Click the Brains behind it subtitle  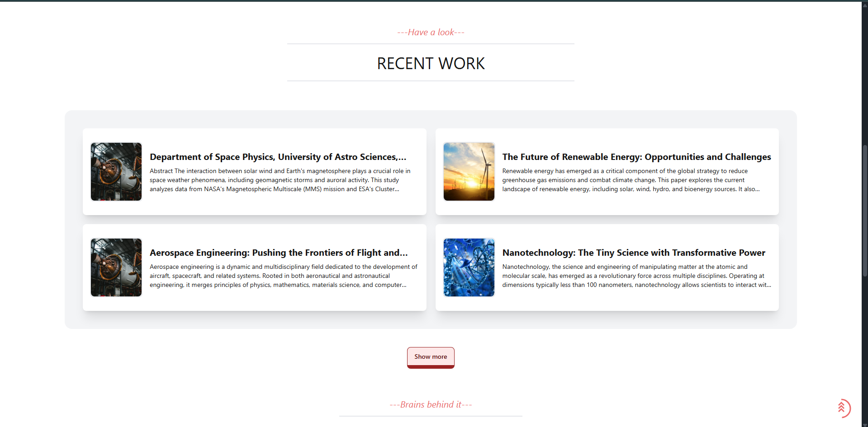(431, 404)
